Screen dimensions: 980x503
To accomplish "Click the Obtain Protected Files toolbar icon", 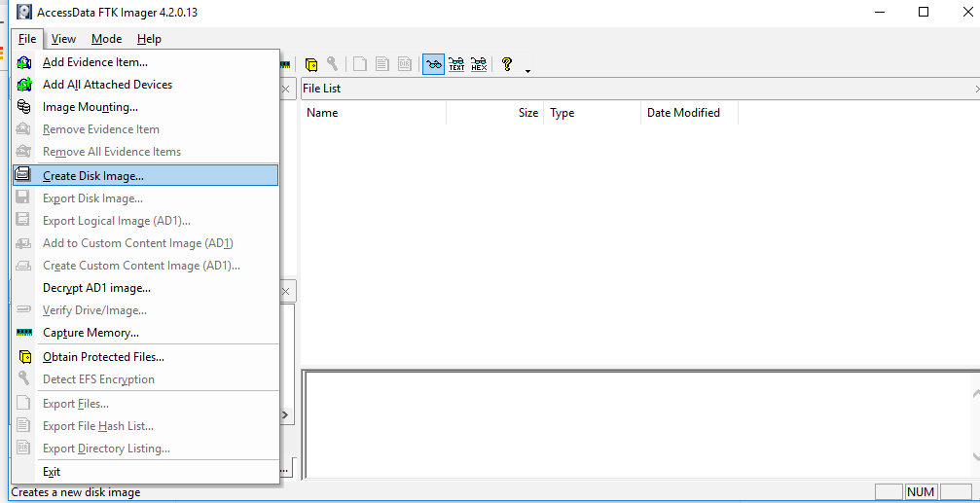I will 311,64.
